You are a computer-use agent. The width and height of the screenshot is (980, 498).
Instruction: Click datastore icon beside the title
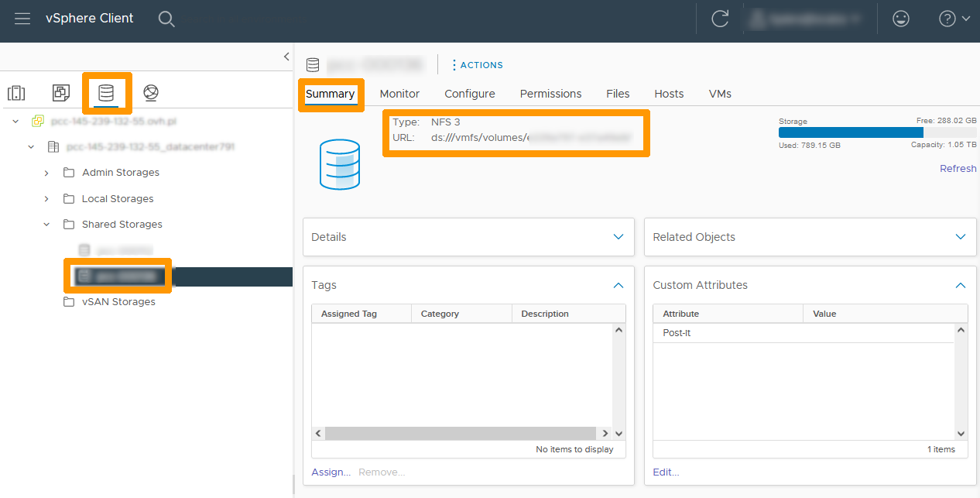pos(313,64)
